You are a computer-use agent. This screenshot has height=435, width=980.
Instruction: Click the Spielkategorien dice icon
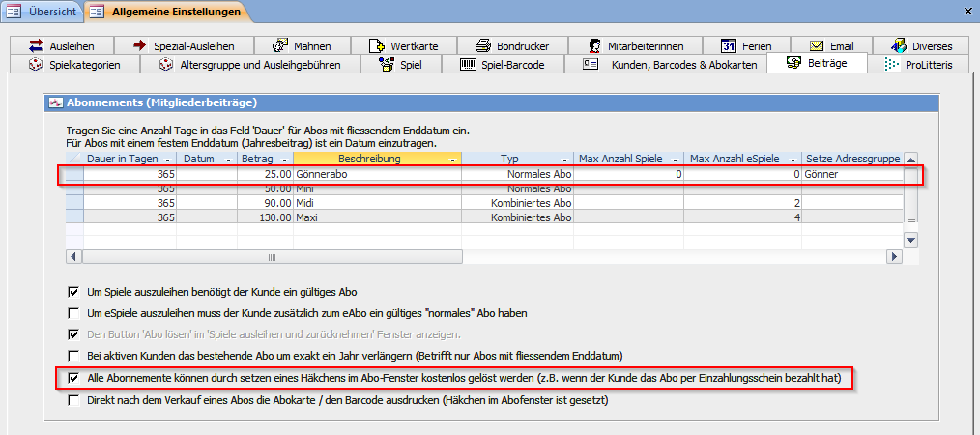pyautogui.click(x=36, y=64)
